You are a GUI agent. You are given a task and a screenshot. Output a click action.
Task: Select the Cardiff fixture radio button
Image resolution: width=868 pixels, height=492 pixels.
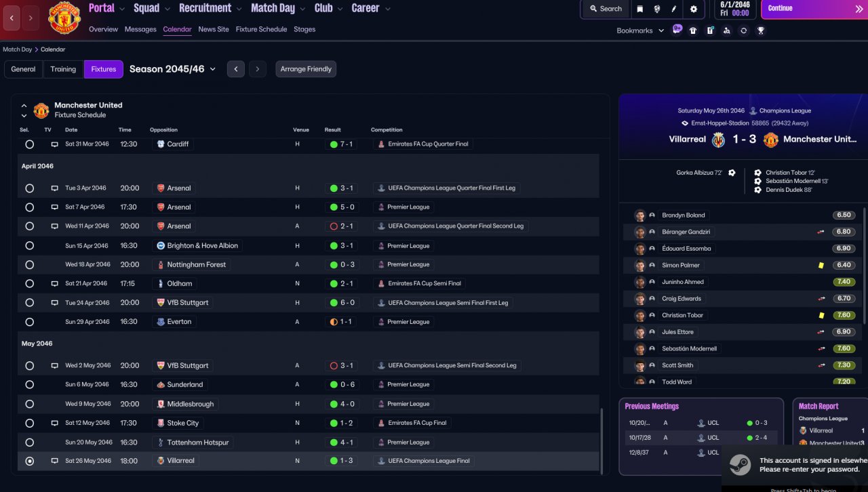tap(29, 144)
